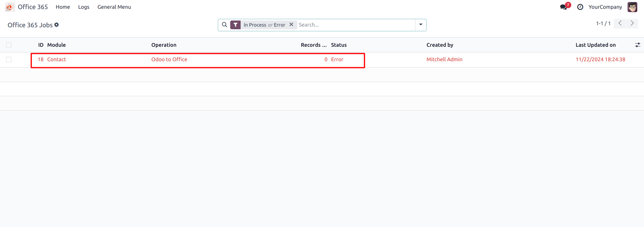Click the purple filter funnel icon

pos(236,25)
